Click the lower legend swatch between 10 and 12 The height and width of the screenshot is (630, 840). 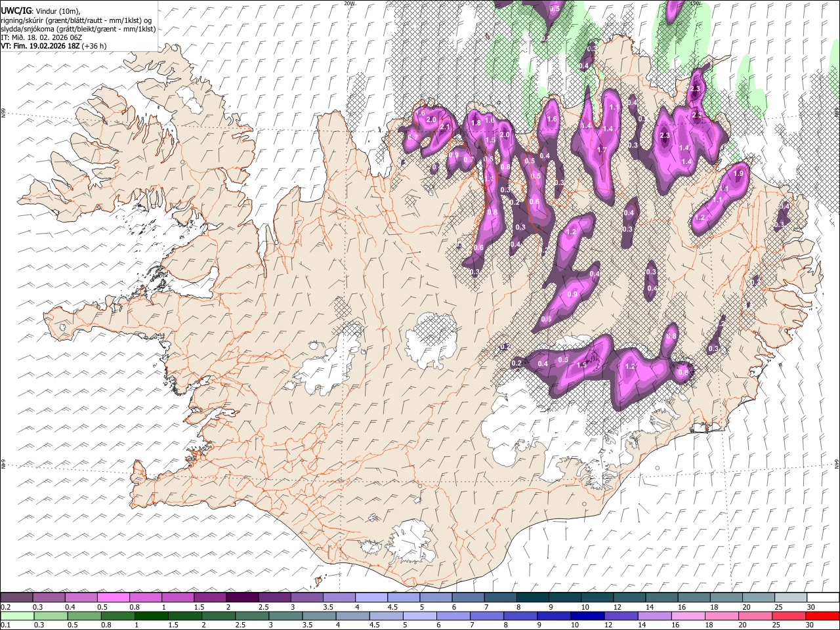(x=587, y=616)
